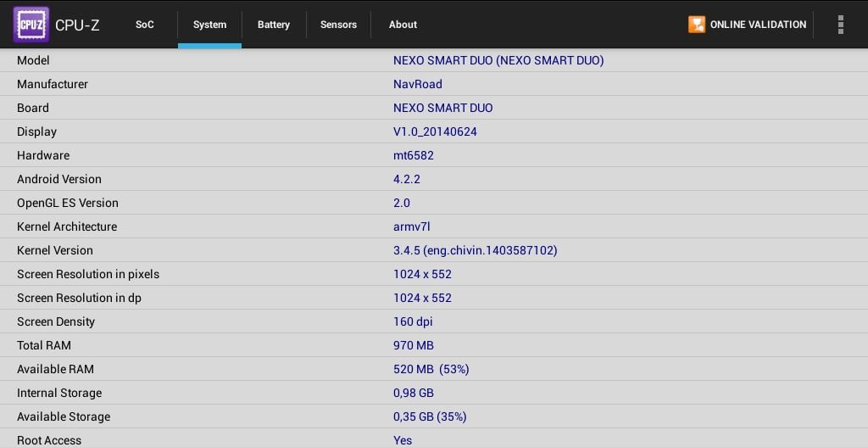Click the CPU-Z title text
This screenshot has width=868, height=447.
click(x=77, y=25)
